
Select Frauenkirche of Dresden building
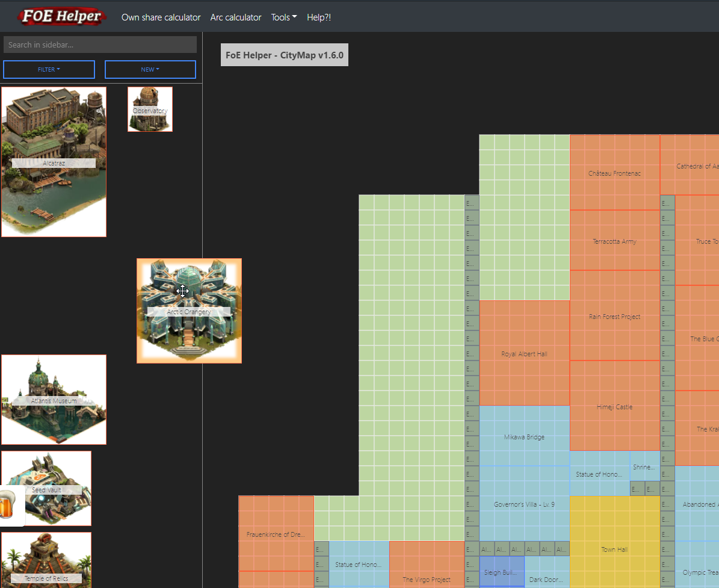click(x=276, y=533)
